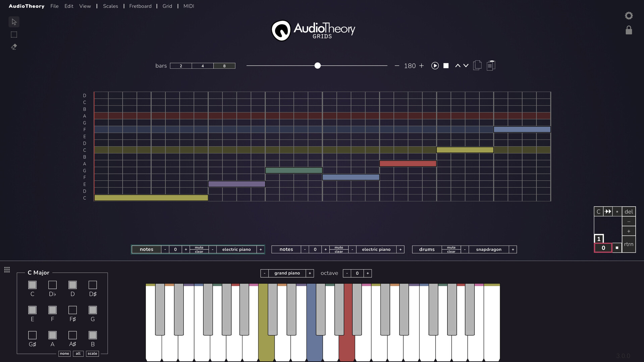Increase the tempo with the plus sign

click(422, 66)
